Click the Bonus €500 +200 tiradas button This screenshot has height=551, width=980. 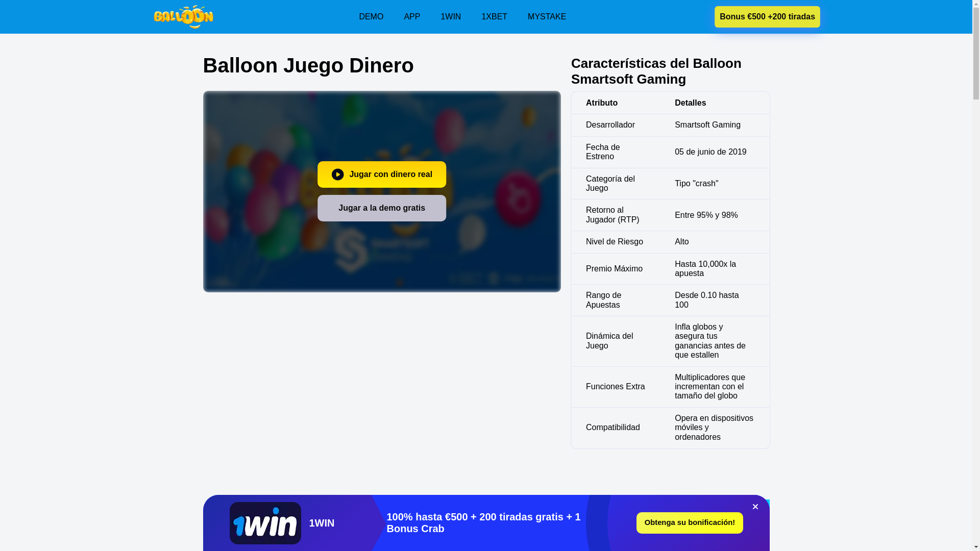point(767,17)
